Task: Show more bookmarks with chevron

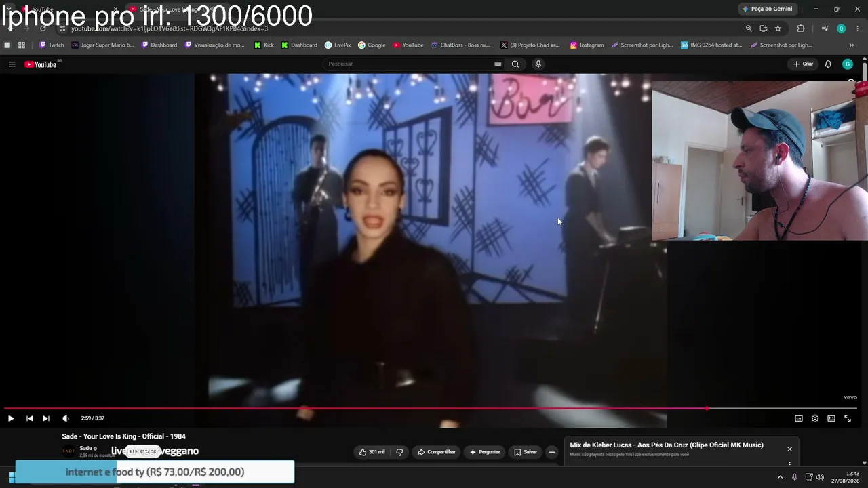Action: tap(852, 45)
